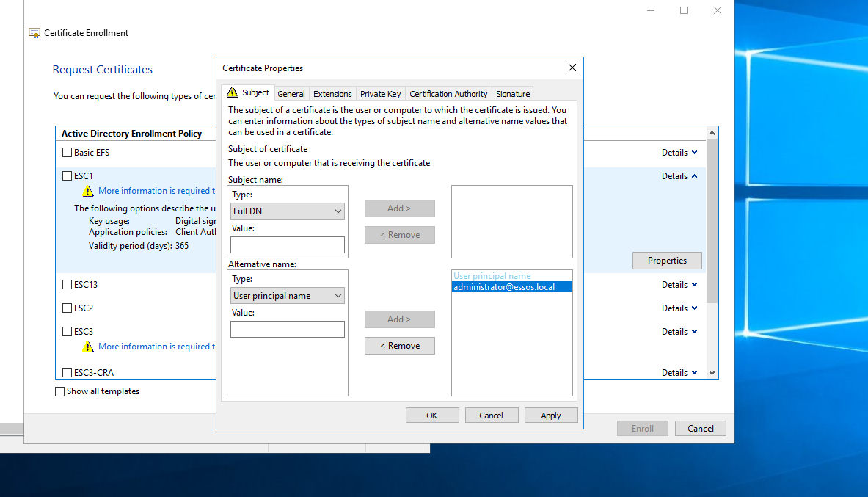Expand Details for the ESC3 row
Viewport: 868px width, 497px height.
click(679, 331)
